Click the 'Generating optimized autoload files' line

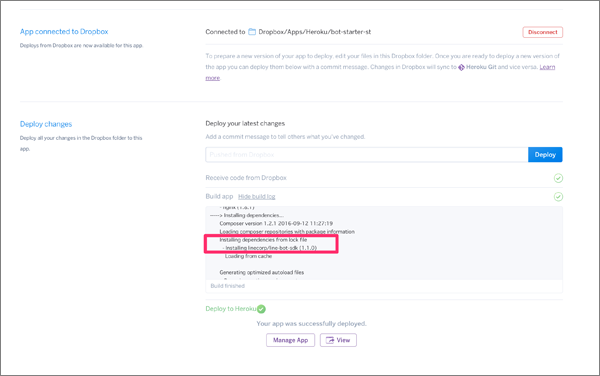tap(262, 272)
